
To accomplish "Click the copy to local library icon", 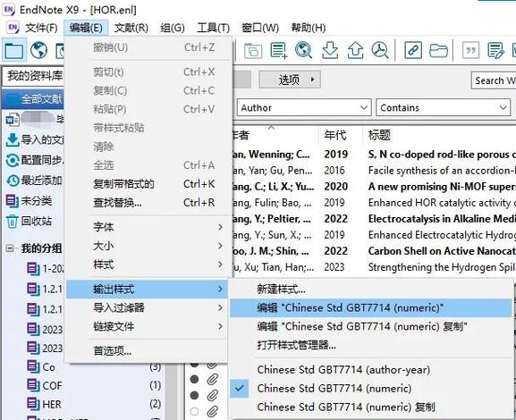I will [x=253, y=51].
